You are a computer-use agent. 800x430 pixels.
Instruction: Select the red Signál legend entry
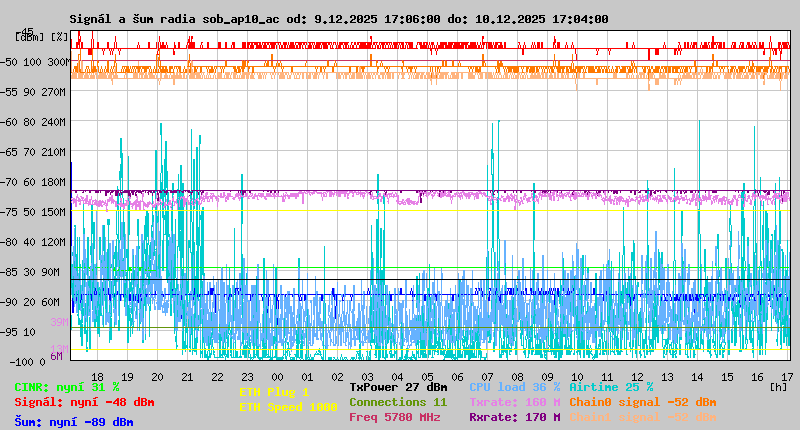click(x=84, y=402)
